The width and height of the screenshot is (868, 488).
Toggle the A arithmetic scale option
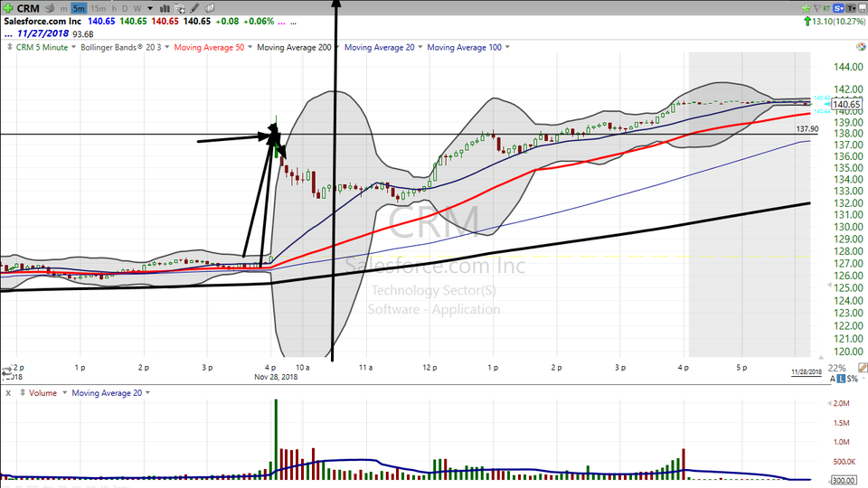[x=833, y=379]
